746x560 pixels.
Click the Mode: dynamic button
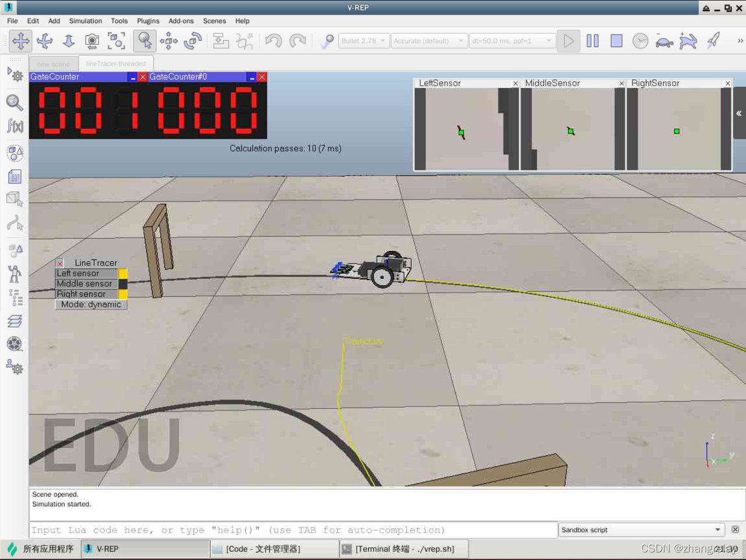pyautogui.click(x=91, y=304)
